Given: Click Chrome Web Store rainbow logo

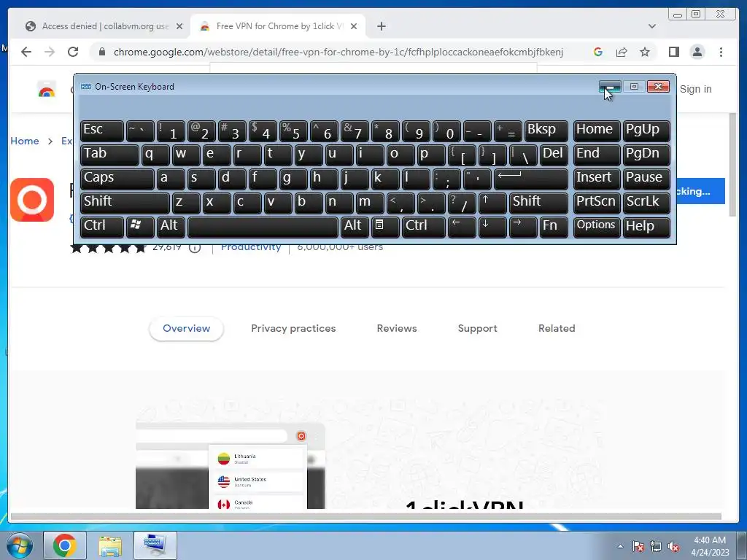Looking at the screenshot, I should point(46,89).
